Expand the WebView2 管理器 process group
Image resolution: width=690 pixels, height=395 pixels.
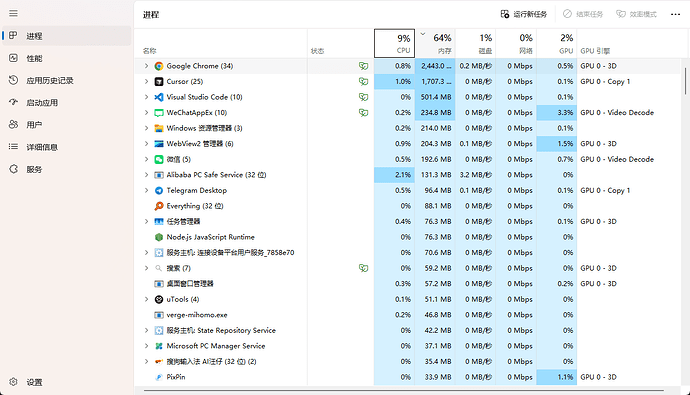coord(147,144)
